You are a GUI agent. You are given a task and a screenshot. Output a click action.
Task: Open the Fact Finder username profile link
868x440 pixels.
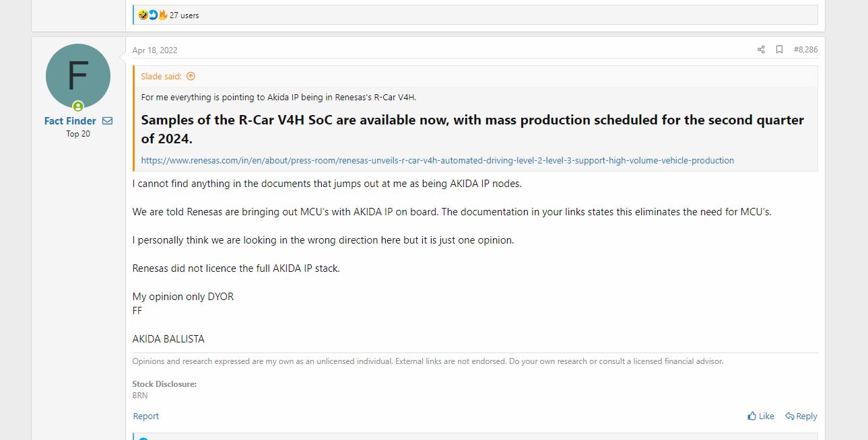point(70,121)
